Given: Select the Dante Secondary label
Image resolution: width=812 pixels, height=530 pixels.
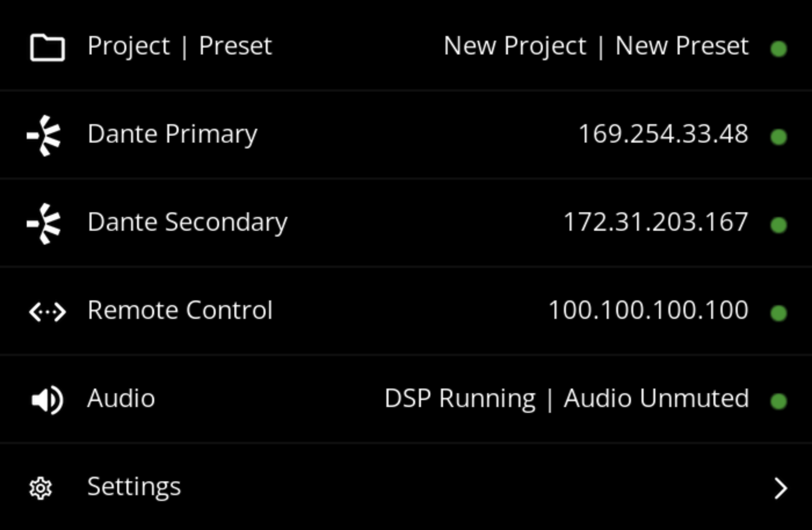Looking at the screenshot, I should coord(187,223).
